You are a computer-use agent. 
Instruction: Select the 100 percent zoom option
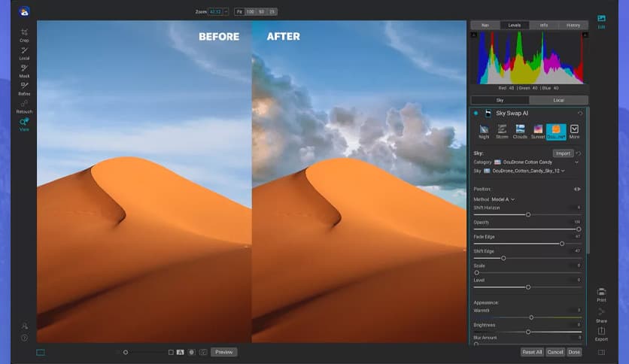click(250, 12)
